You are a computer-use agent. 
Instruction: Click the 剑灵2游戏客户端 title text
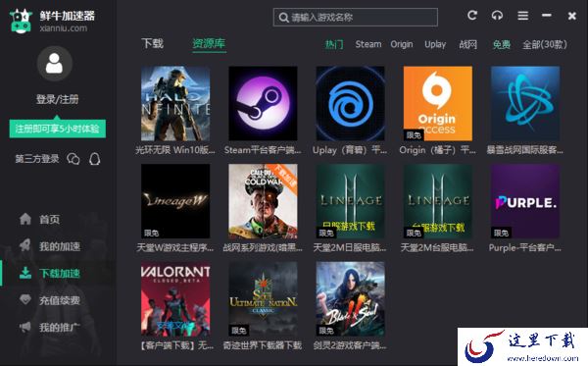350,345
